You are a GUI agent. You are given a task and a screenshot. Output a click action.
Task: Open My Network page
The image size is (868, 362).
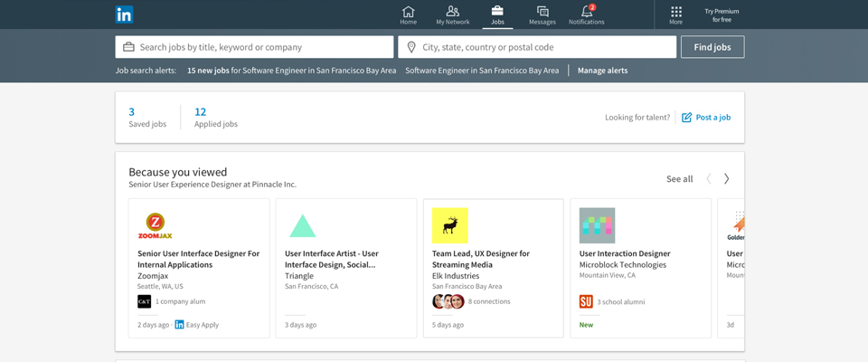pos(453,15)
